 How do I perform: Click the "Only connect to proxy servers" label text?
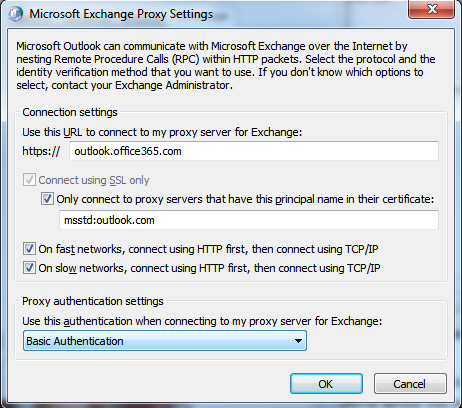(245, 199)
